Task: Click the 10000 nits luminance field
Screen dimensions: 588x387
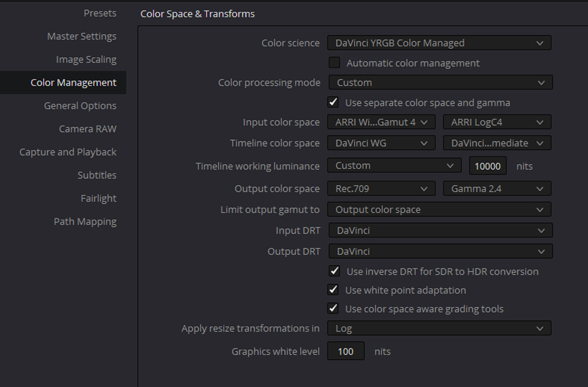Action: pyautogui.click(x=488, y=166)
